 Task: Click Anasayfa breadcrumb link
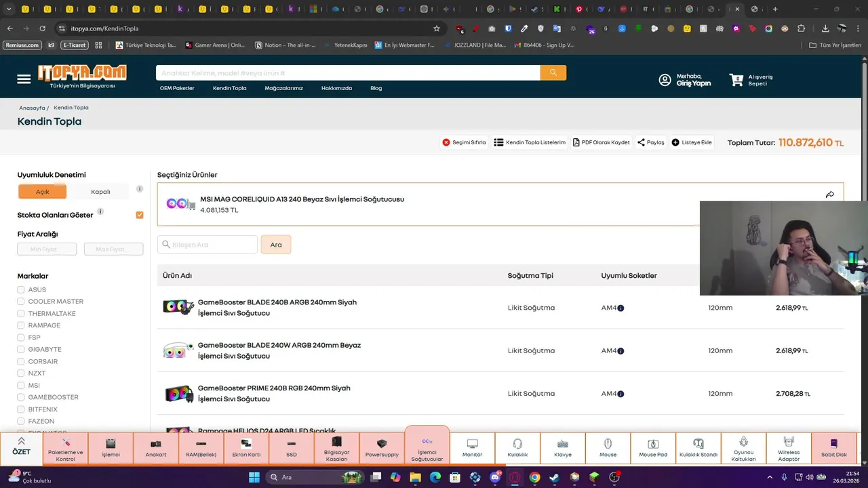tap(32, 108)
